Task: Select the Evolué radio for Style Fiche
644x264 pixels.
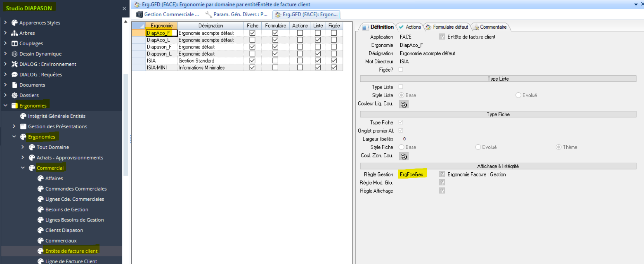Action: [x=478, y=147]
